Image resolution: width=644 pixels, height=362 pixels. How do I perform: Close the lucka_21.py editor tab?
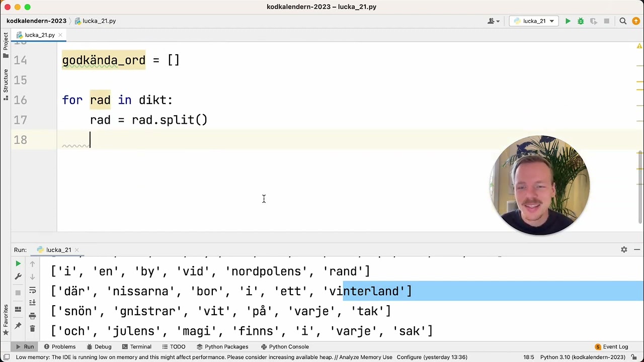tap(60, 35)
